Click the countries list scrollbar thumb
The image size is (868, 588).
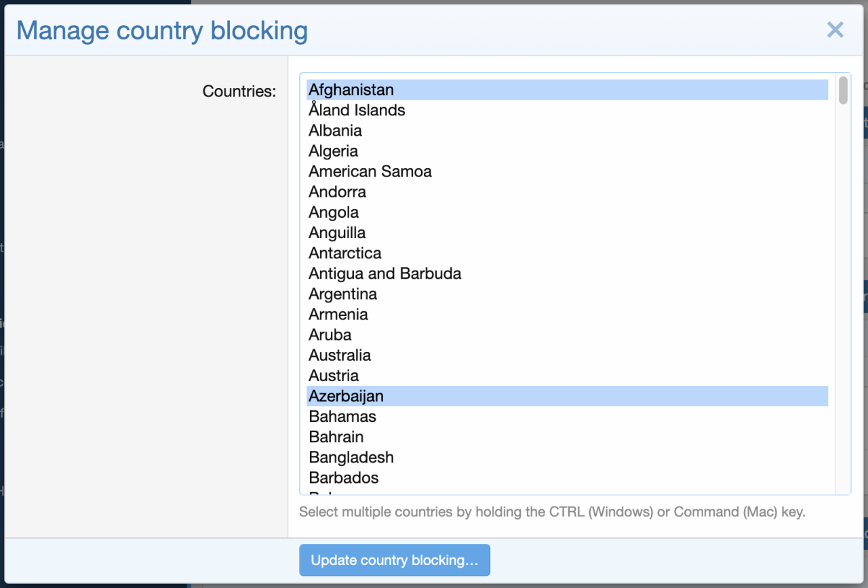843,90
